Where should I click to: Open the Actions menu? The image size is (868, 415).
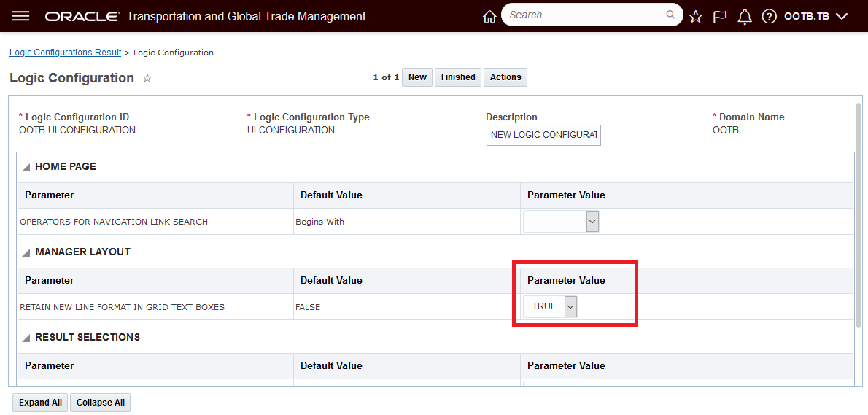tap(505, 77)
